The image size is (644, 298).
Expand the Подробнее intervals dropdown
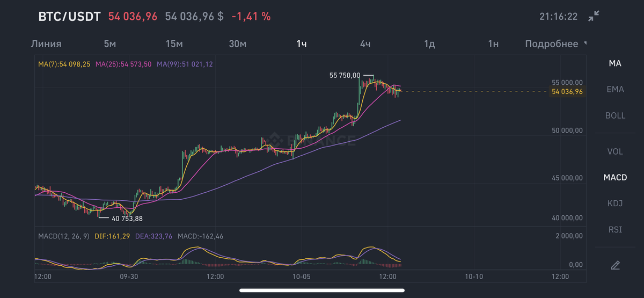tap(555, 44)
